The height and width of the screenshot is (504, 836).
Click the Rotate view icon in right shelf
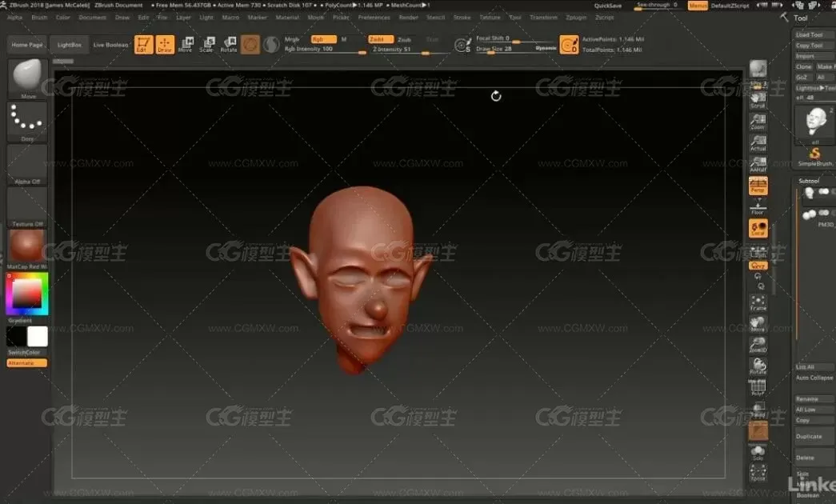pos(758,366)
